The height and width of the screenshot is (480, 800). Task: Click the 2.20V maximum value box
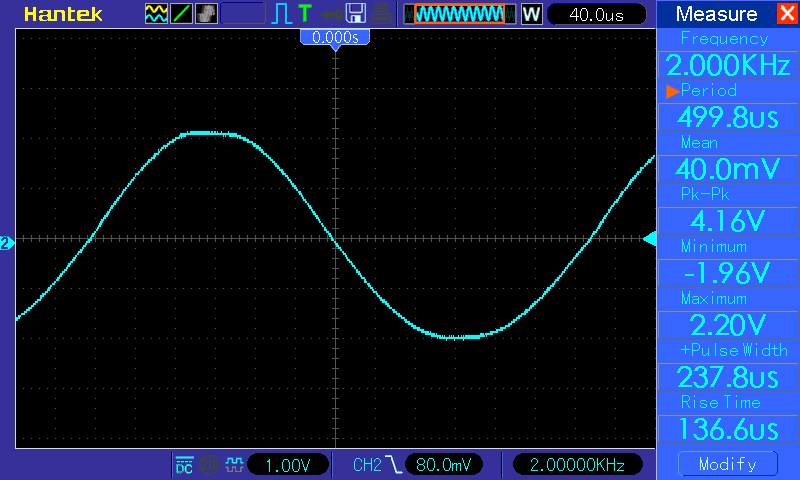pos(728,325)
